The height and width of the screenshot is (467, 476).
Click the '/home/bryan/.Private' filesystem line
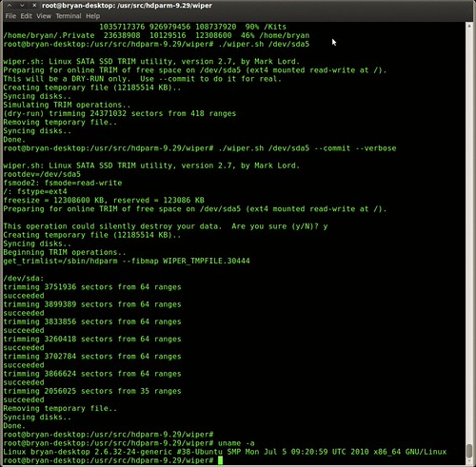(x=156, y=35)
